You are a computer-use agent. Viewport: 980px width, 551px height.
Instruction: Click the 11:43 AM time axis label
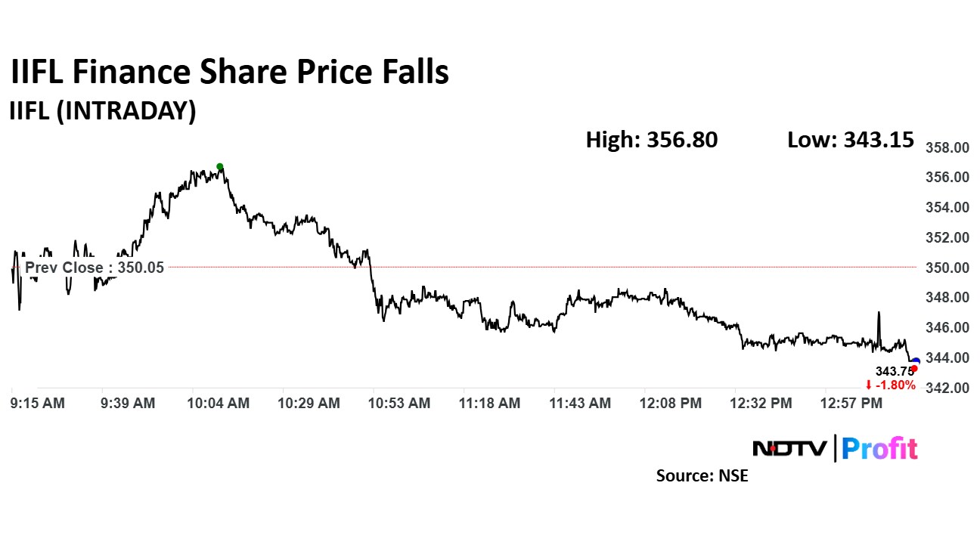[581, 404]
